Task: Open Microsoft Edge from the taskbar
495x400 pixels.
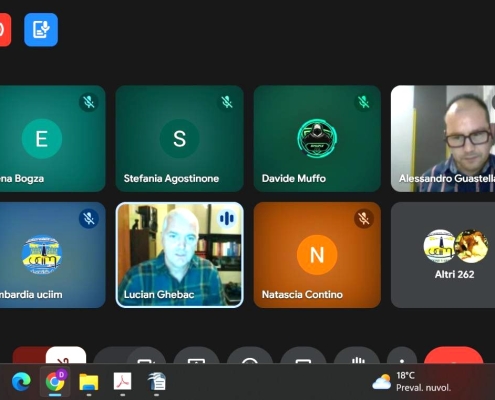Action: [21, 382]
